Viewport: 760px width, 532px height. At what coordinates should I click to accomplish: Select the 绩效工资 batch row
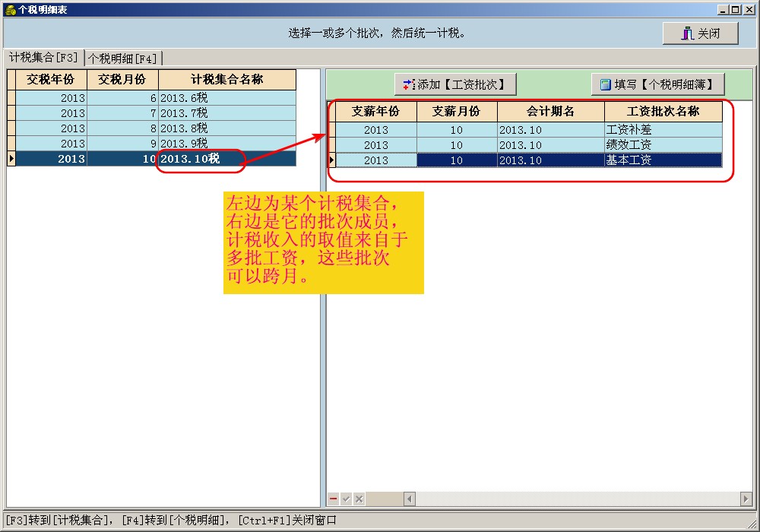click(x=663, y=145)
